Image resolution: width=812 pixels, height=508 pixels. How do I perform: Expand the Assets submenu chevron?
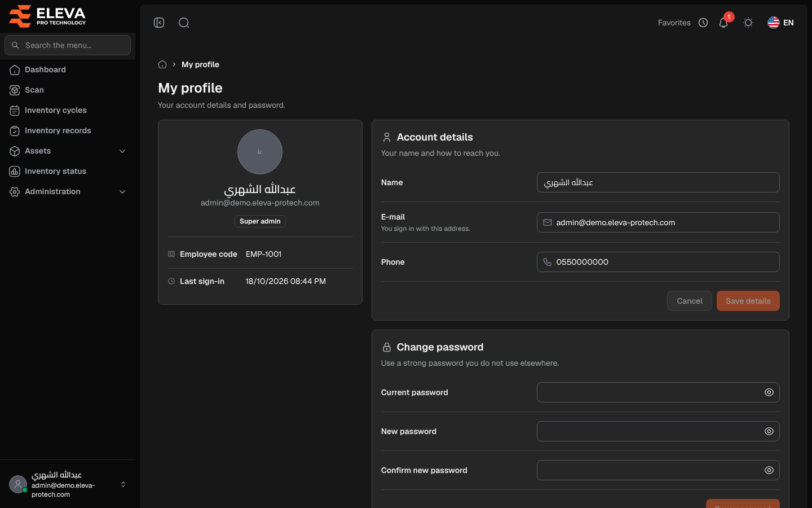[x=122, y=151]
